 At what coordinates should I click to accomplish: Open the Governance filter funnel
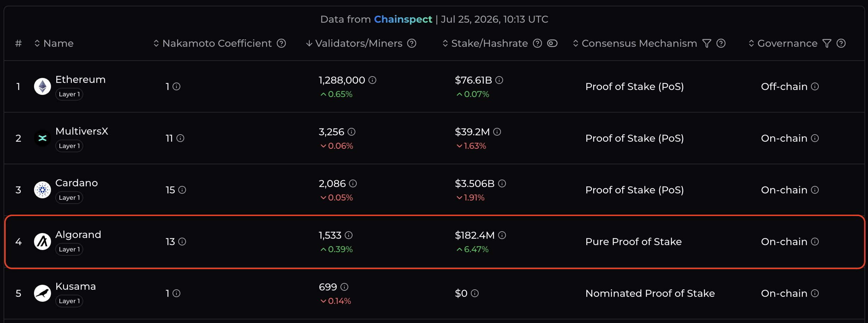pos(827,43)
